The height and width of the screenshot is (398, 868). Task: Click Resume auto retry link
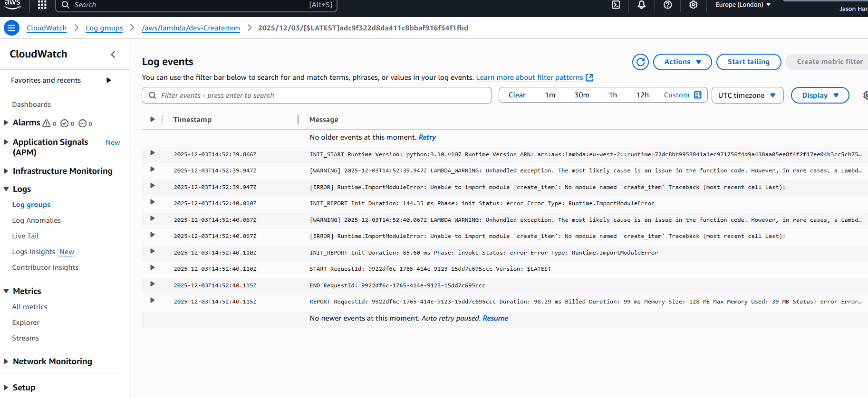(495, 318)
